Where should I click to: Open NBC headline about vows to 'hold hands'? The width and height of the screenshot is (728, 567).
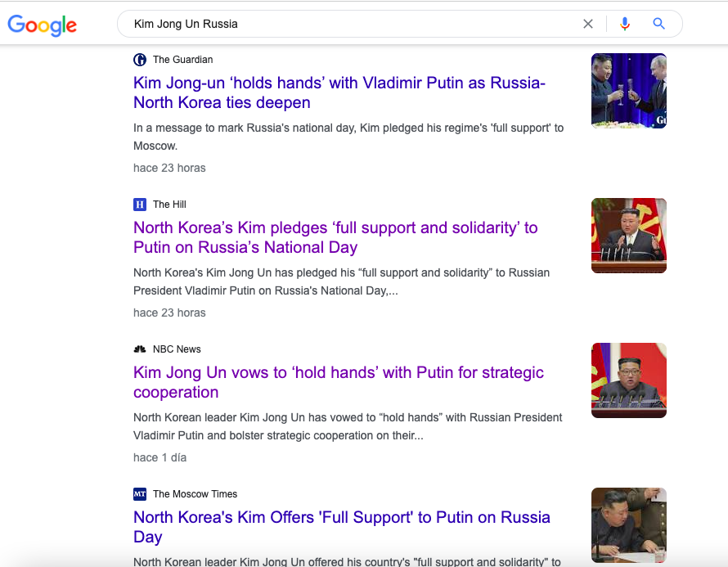pyautogui.click(x=339, y=382)
